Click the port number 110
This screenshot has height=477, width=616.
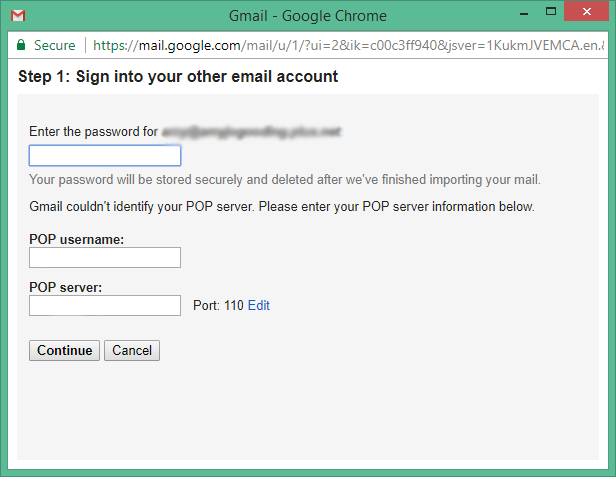233,306
